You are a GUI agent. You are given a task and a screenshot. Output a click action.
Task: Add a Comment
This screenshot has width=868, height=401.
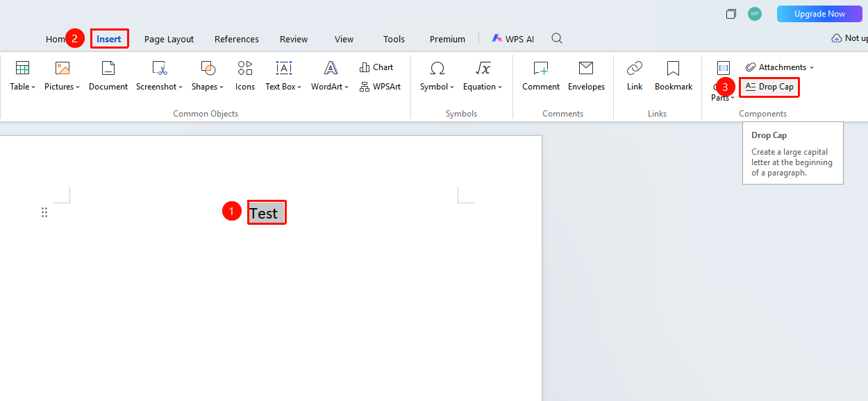[541, 76]
